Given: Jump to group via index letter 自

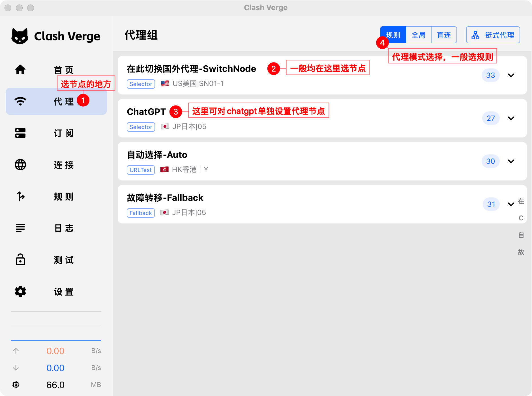Looking at the screenshot, I should click(x=521, y=235).
